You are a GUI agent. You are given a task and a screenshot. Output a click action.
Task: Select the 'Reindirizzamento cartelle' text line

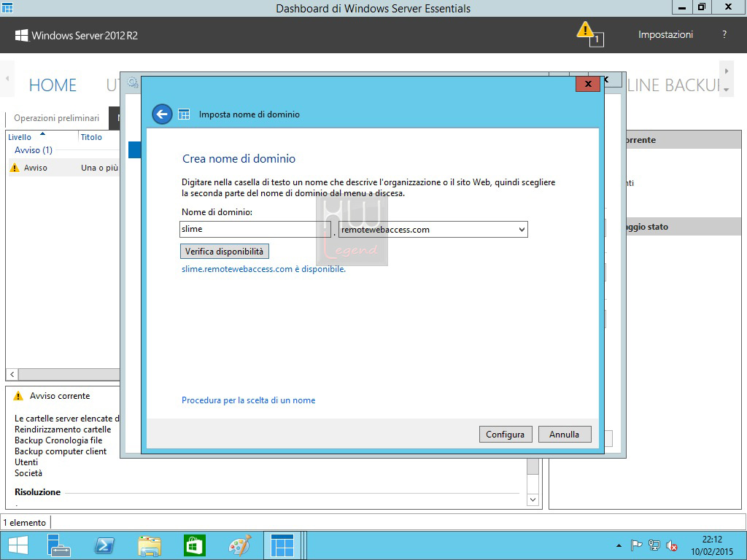(x=63, y=429)
